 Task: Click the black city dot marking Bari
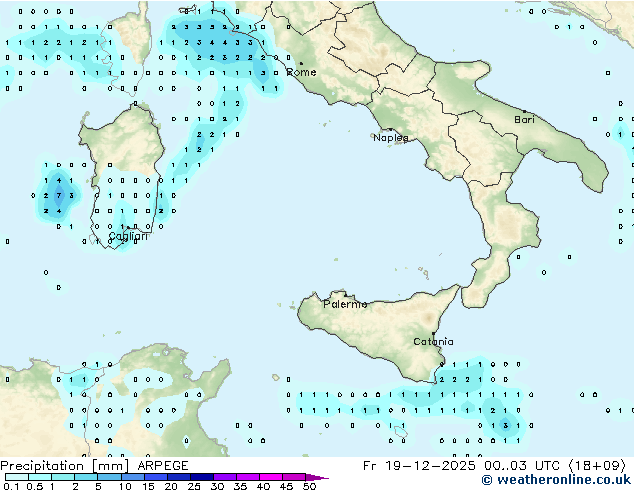[x=524, y=111]
